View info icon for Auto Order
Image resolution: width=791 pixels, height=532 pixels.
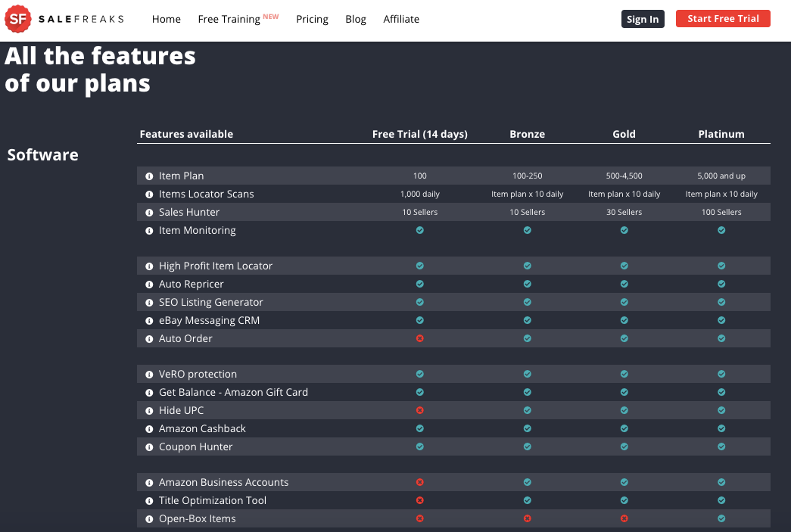coord(149,339)
